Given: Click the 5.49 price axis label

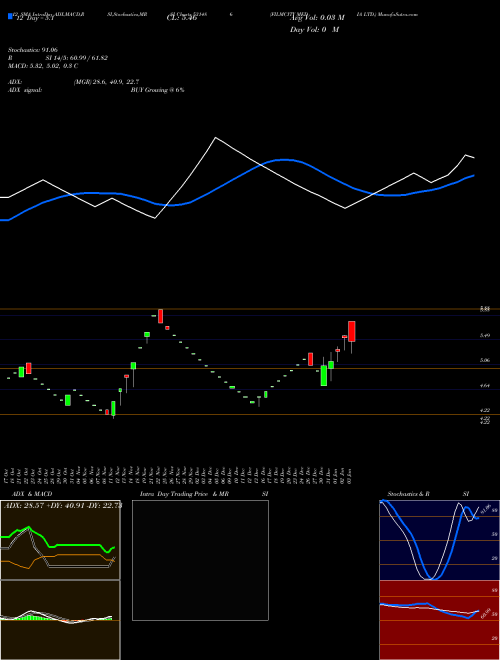Looking at the screenshot, I should pyautogui.click(x=485, y=336).
